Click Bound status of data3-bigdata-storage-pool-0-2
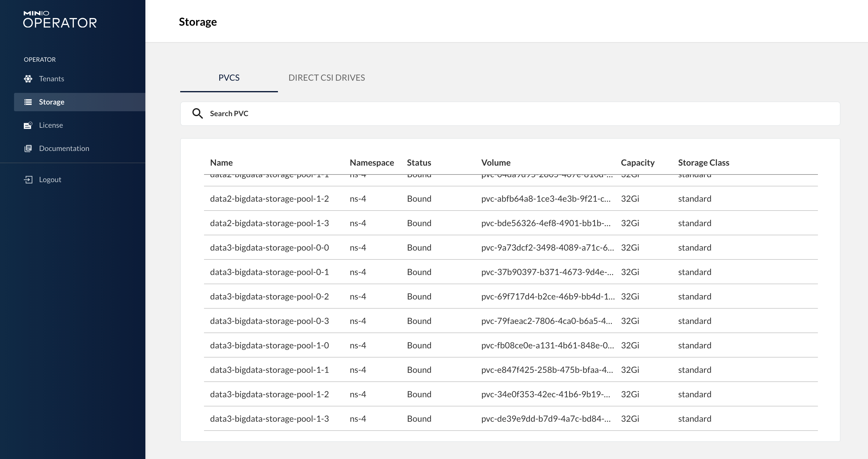The image size is (868, 459). 419,296
